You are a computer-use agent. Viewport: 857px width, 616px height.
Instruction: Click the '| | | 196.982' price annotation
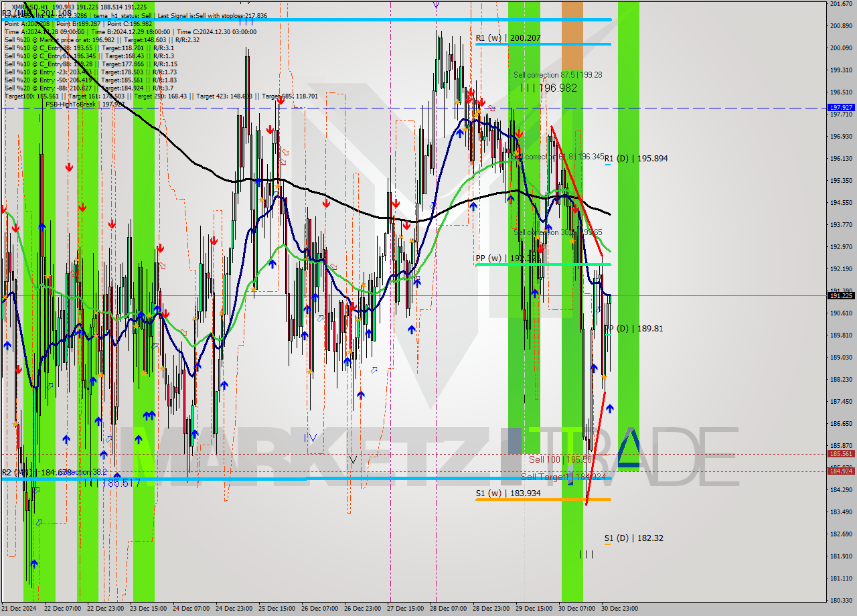pyautogui.click(x=548, y=88)
